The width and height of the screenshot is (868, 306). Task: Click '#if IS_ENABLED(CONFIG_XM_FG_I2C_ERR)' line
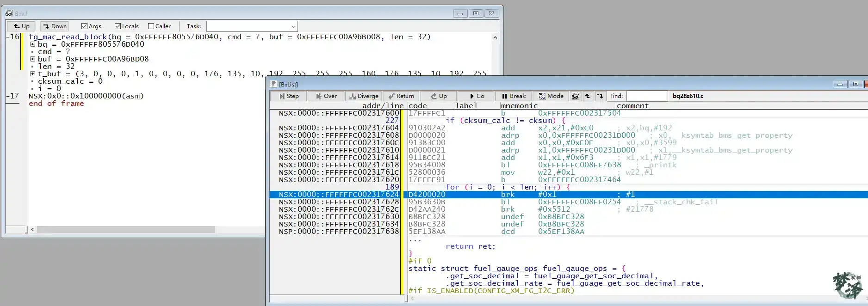click(491, 291)
